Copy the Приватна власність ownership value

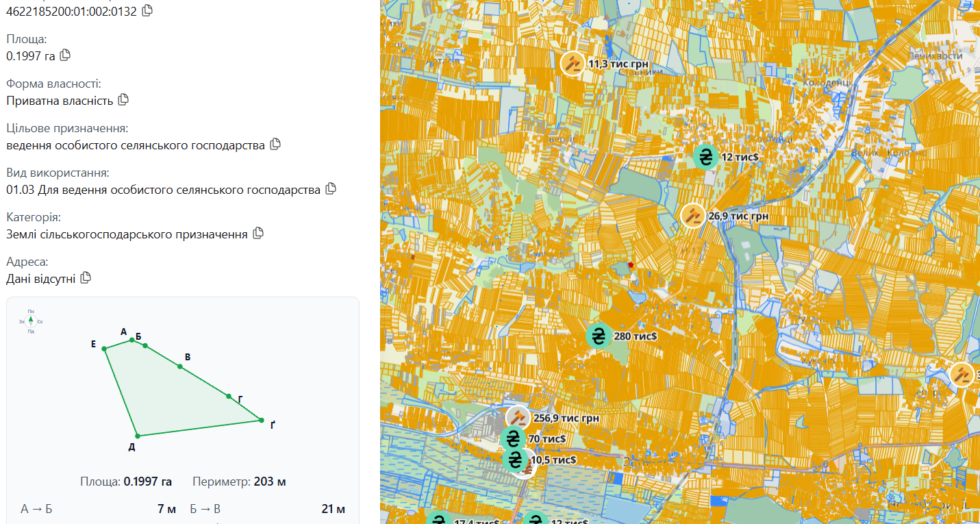(123, 100)
